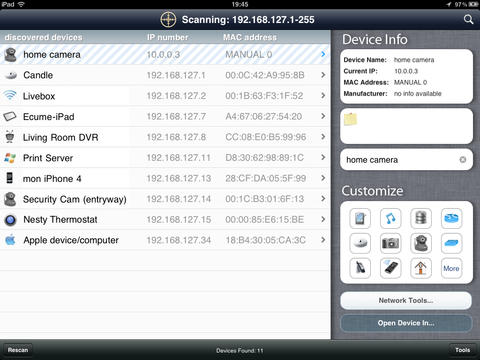Image resolution: width=480 pixels, height=360 pixels.
Task: Tap the mon iPhone 4 phone icon
Action: 10,178
